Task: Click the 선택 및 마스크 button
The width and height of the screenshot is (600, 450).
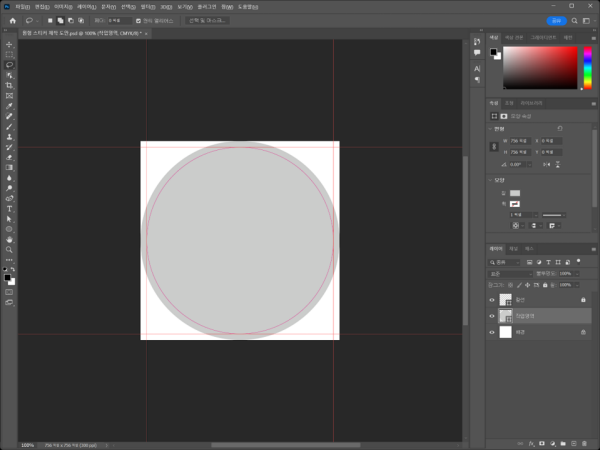Action: (208, 20)
